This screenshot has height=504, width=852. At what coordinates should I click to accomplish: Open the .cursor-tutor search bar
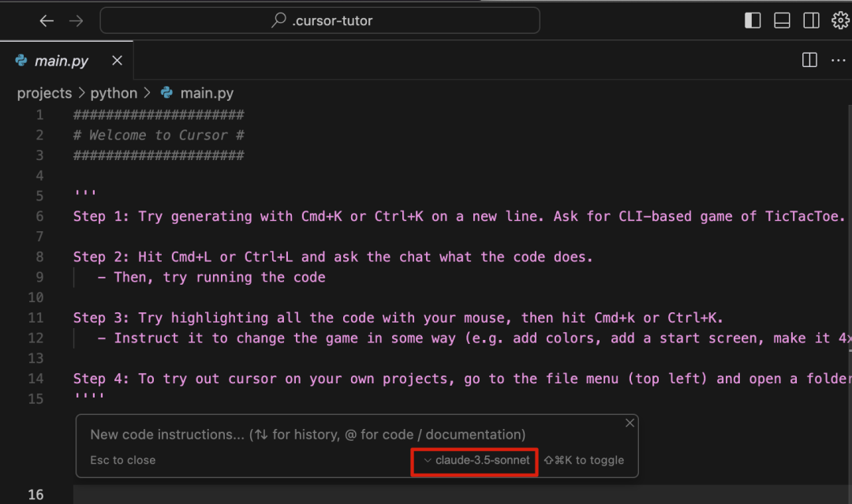click(x=320, y=21)
